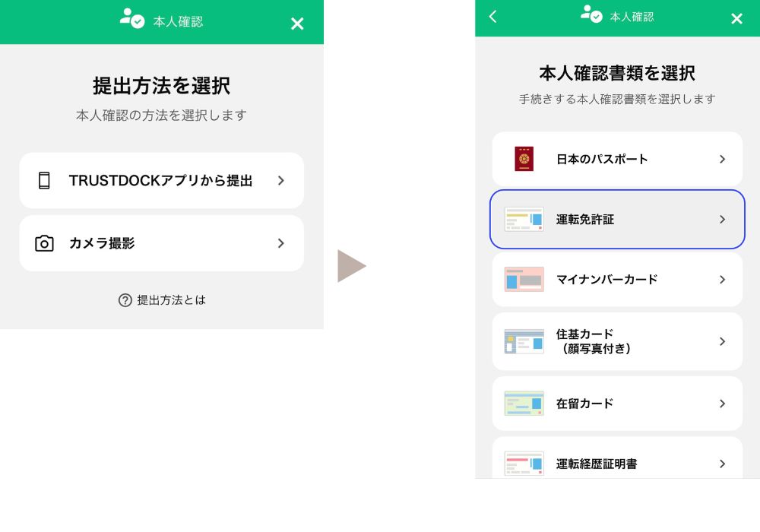Viewport: 760px width, 532px height.
Task: Open chevron on 日本のパスポート row
Action: click(722, 159)
